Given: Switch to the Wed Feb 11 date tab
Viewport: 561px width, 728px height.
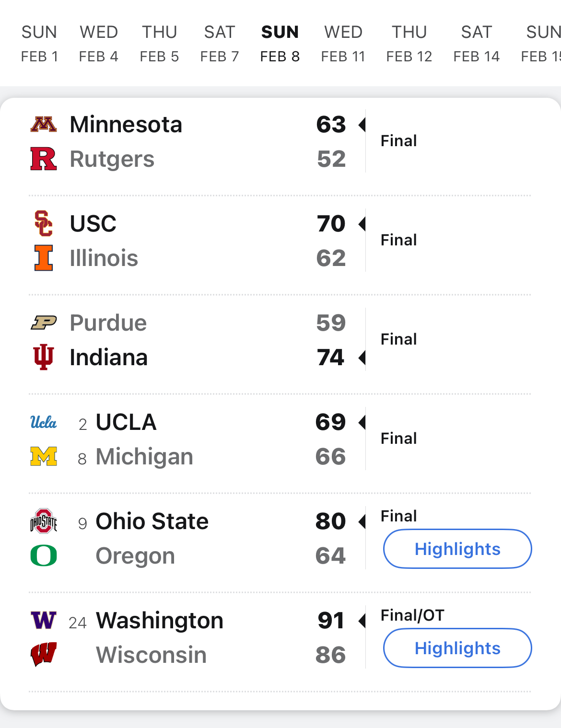Looking at the screenshot, I should (x=343, y=44).
